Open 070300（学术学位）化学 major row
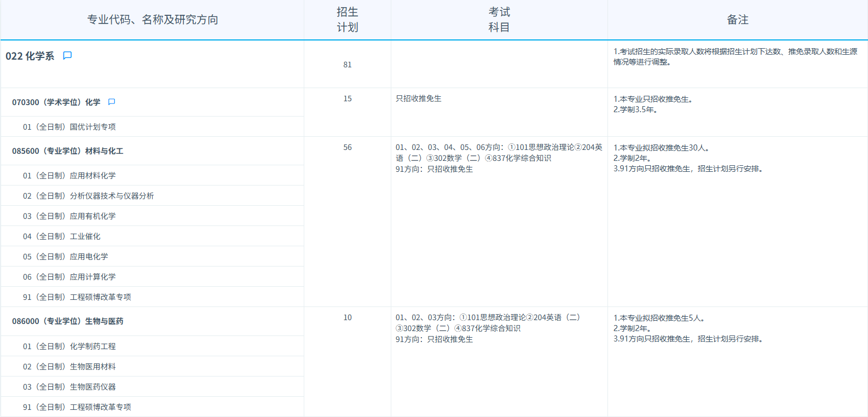This screenshot has width=868, height=417. (56, 102)
